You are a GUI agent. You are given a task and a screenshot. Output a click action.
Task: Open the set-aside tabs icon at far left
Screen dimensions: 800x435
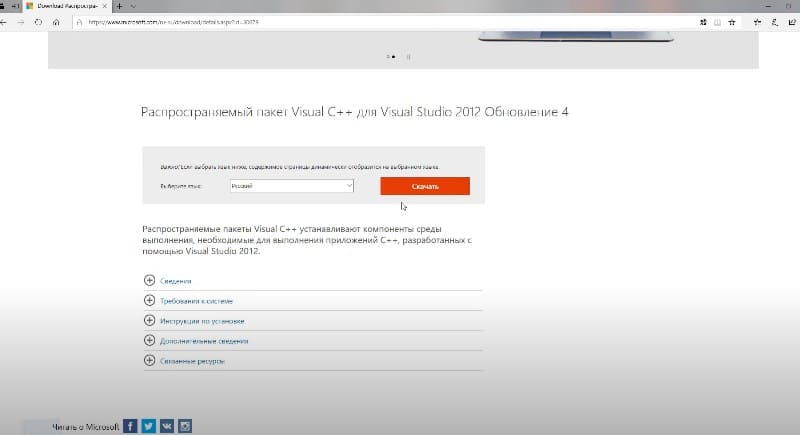[2, 6]
